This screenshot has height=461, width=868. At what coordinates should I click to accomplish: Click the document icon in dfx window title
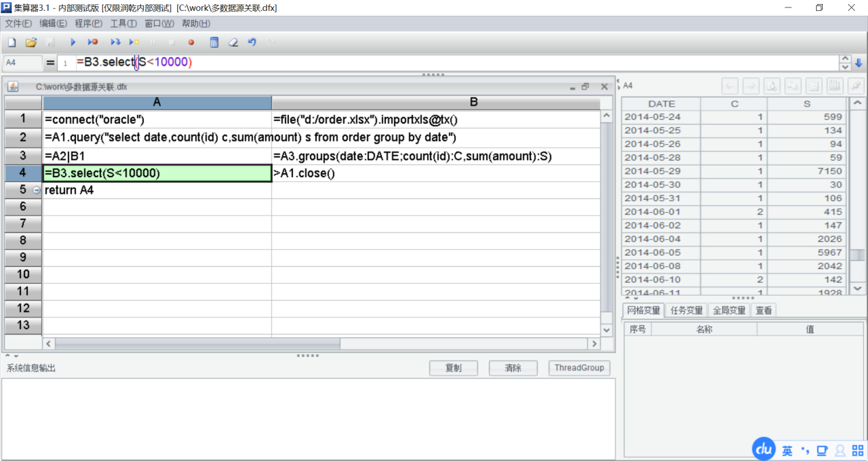click(x=13, y=87)
